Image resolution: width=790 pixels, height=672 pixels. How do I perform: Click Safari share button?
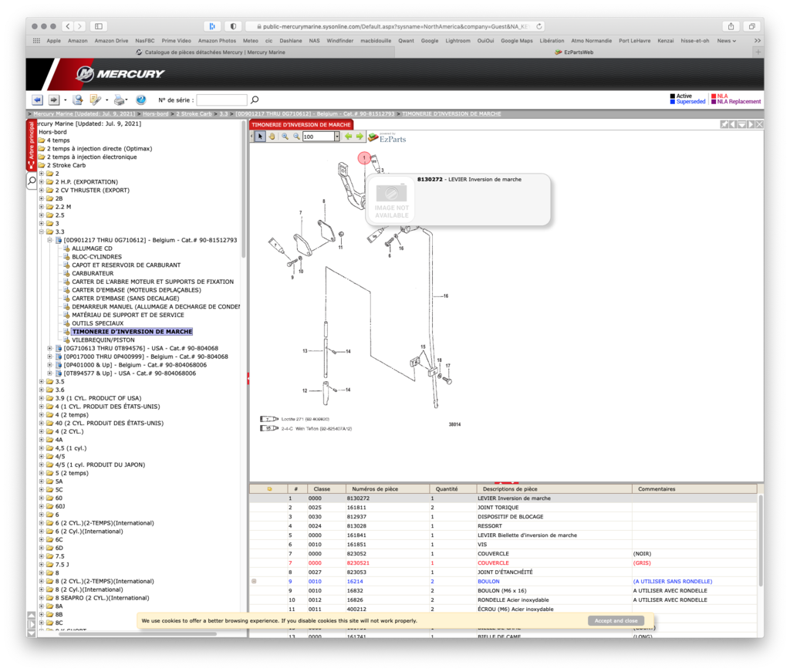(x=731, y=26)
